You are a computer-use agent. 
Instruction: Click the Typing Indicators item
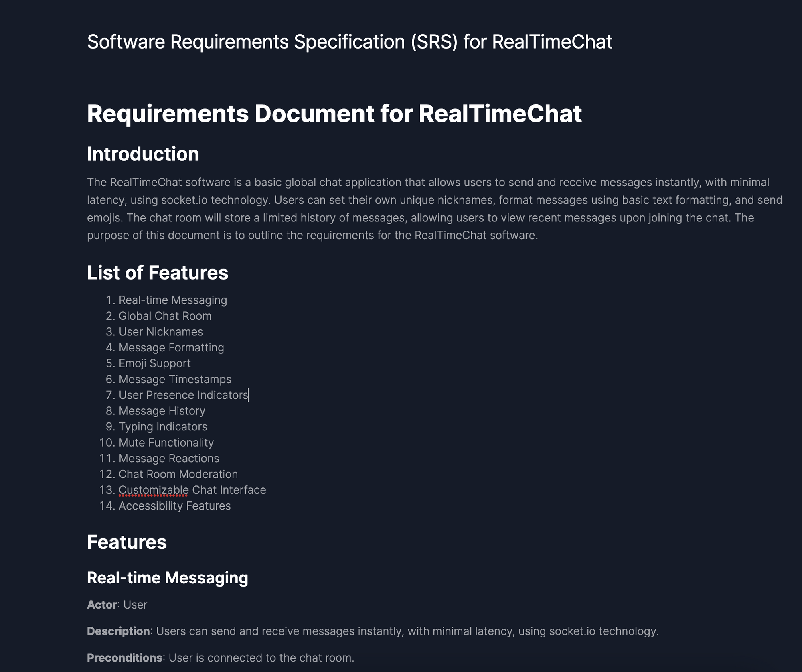point(163,426)
